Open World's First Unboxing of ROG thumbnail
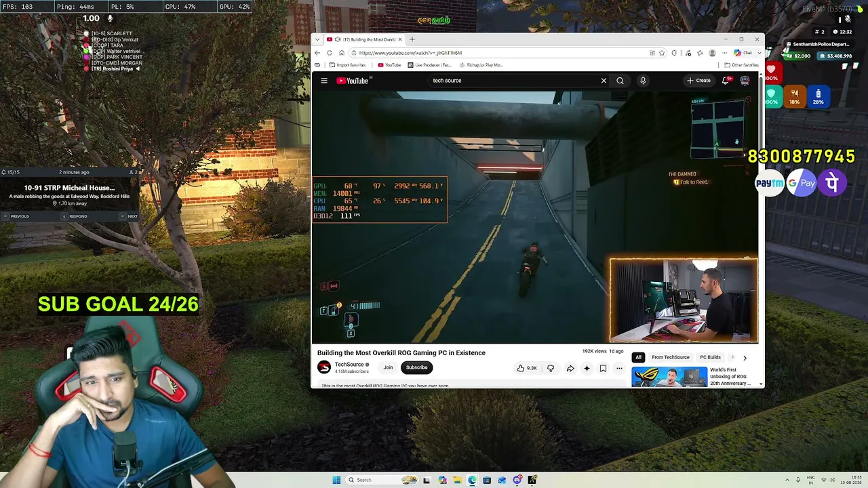This screenshot has height=488, width=868. coord(669,377)
